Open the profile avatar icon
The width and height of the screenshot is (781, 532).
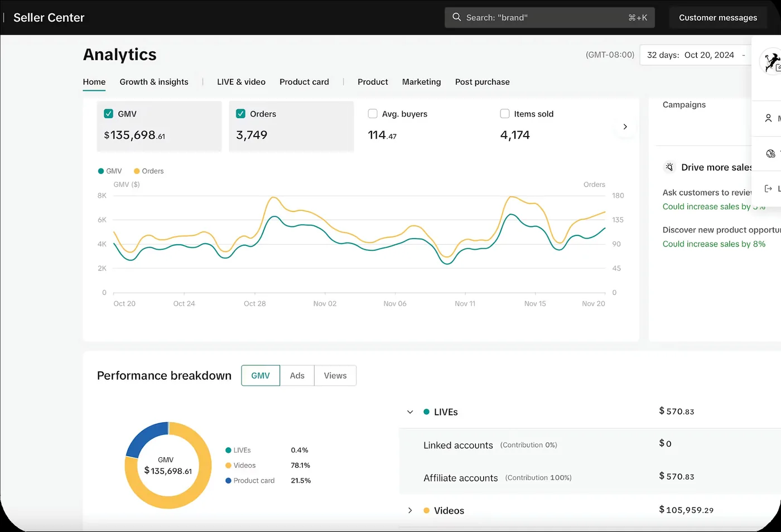pyautogui.click(x=772, y=62)
